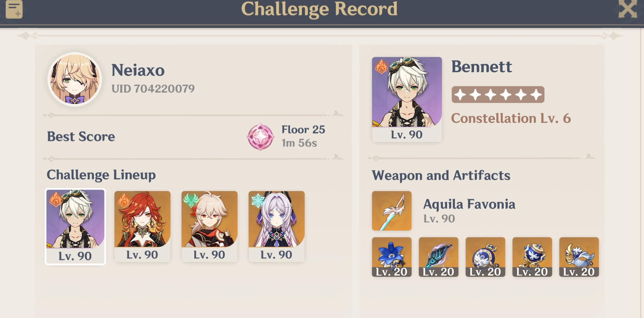Click the Aquila Favonia sword icon
The width and height of the screenshot is (644, 318).
tap(392, 211)
